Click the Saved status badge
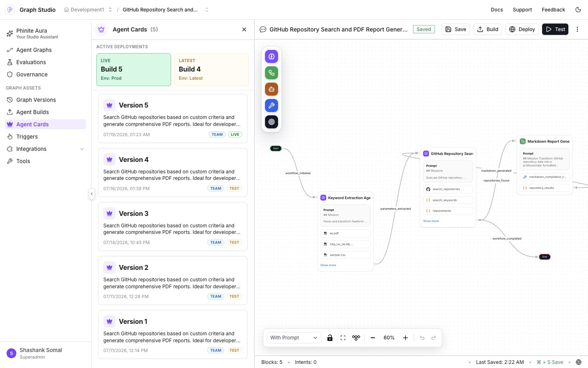This screenshot has height=368, width=588. tap(424, 29)
